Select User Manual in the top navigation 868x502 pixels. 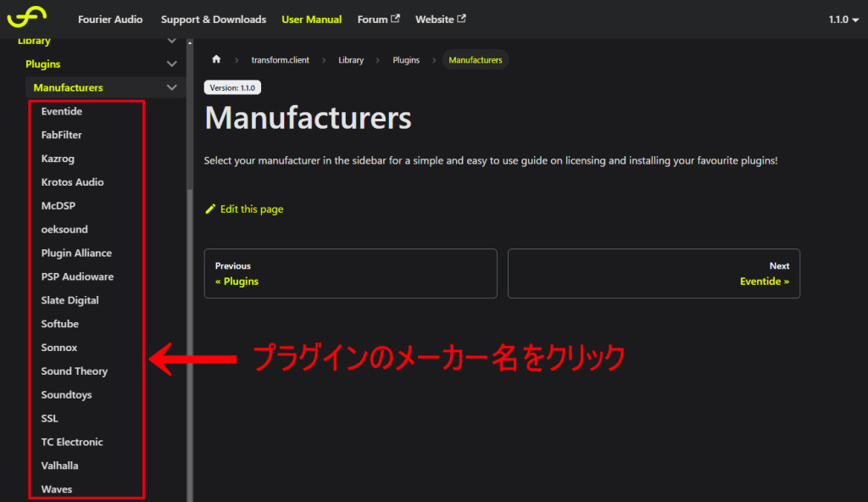[x=312, y=20]
